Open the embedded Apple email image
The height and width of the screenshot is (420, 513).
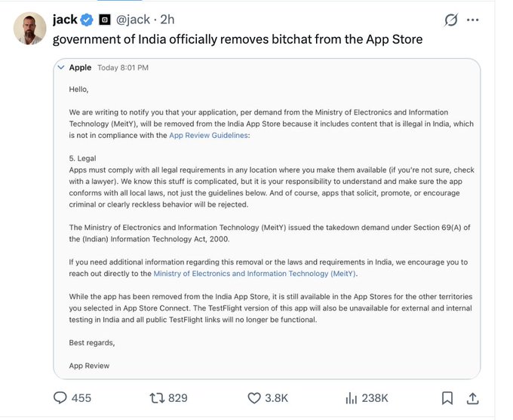coord(267,219)
